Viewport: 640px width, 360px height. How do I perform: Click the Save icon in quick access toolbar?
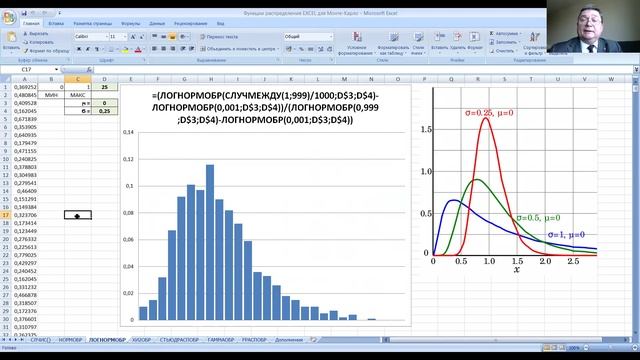pyautogui.click(x=24, y=13)
